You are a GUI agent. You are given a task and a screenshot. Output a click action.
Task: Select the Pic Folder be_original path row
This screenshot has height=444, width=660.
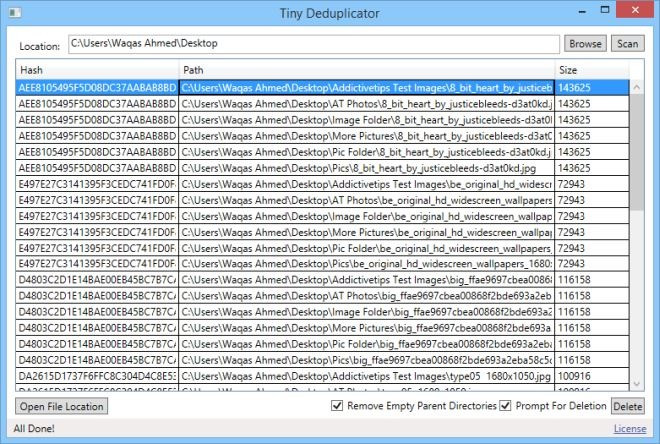tap(367, 248)
